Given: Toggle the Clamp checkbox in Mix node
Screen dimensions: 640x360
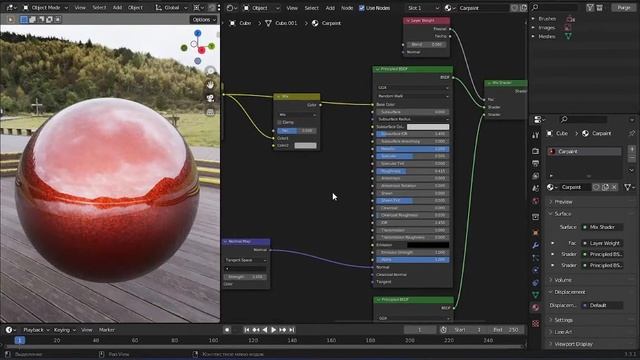Looking at the screenshot, I should point(280,122).
